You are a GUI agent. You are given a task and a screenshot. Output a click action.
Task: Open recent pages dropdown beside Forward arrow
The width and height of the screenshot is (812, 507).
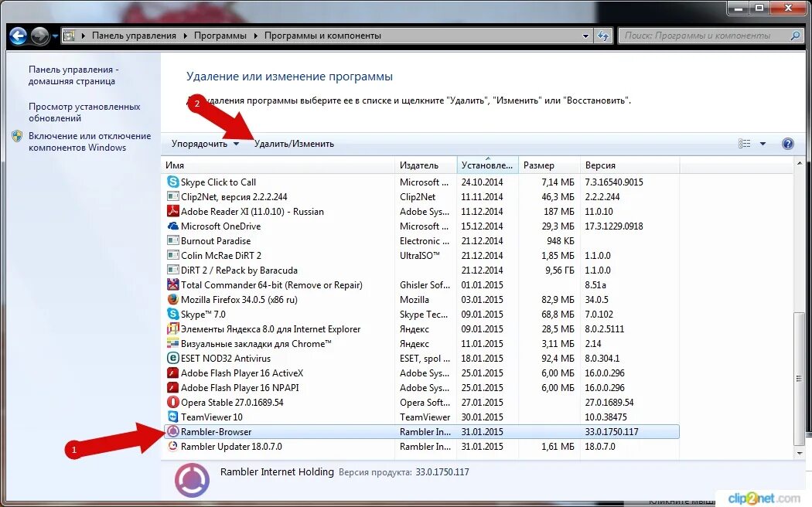coord(55,36)
